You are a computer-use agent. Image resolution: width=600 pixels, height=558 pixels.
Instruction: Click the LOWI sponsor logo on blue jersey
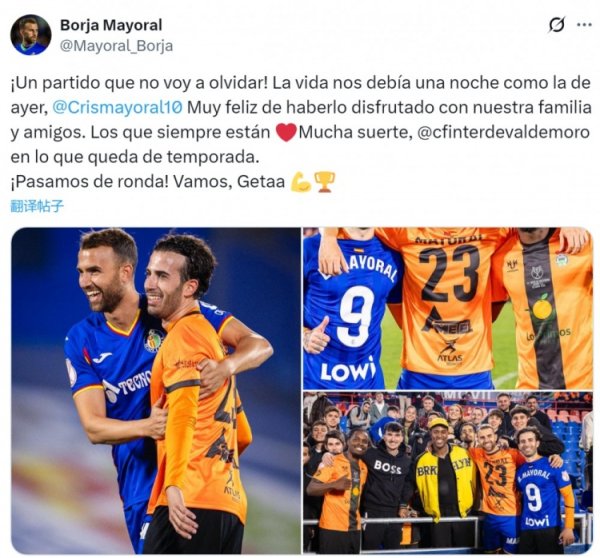point(348,369)
